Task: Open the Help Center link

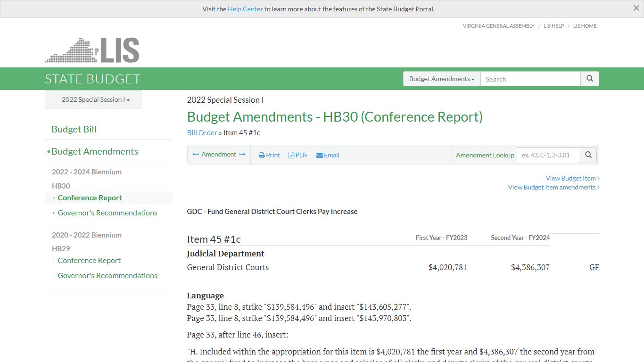Action: [245, 9]
